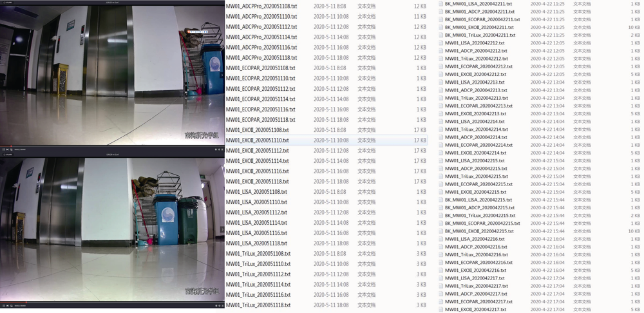Click file icon of MW01_ADCP_2020042212.txt
The width and height of the screenshot is (644, 313).
click(x=441, y=50)
